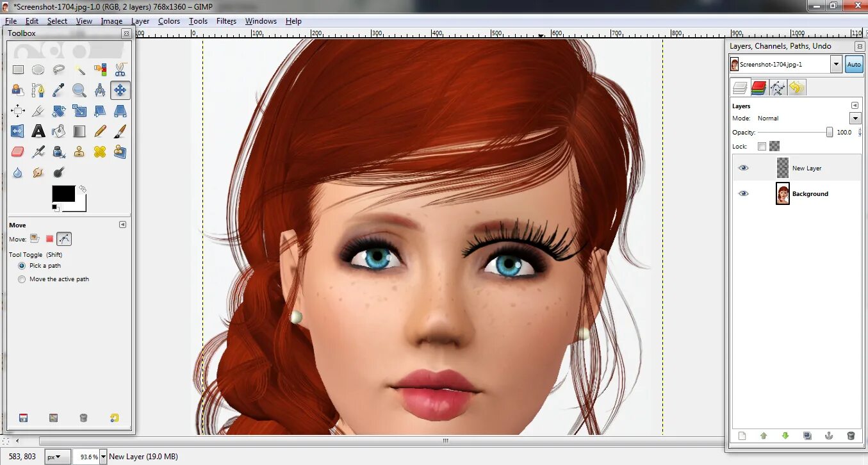Select the Rectangle Select tool
The height and width of the screenshot is (465, 868).
tap(18, 70)
